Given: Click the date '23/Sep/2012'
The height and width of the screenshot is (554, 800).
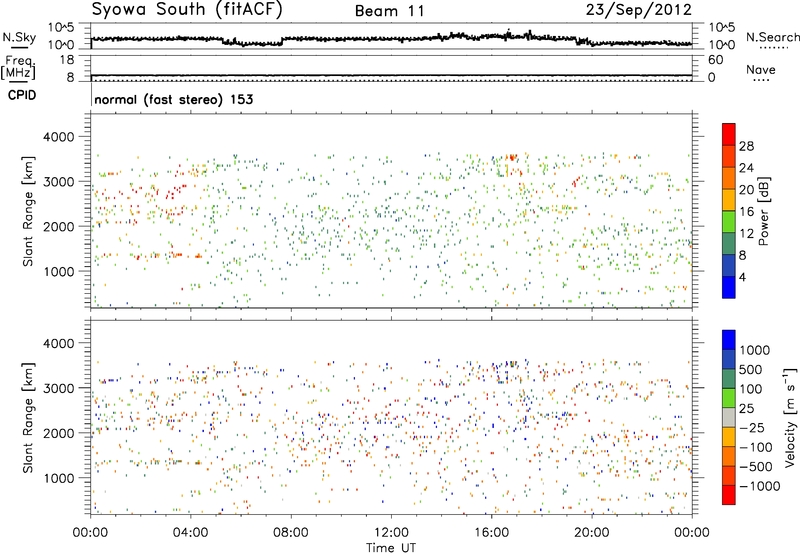Looking at the screenshot, I should (639, 10).
